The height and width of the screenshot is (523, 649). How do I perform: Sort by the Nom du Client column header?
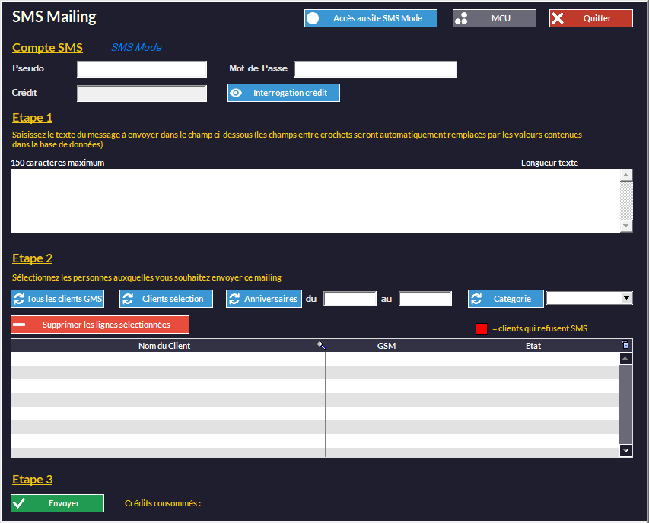tap(165, 346)
